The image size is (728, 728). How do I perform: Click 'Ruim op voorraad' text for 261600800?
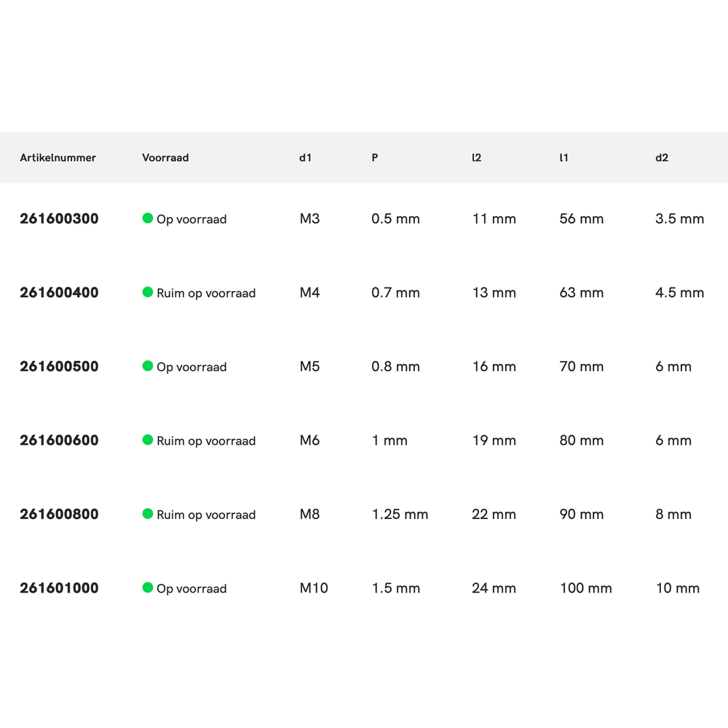(x=206, y=515)
